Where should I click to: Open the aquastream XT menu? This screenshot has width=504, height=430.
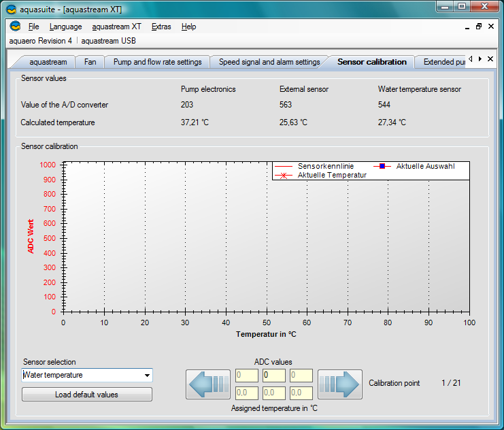click(x=116, y=27)
